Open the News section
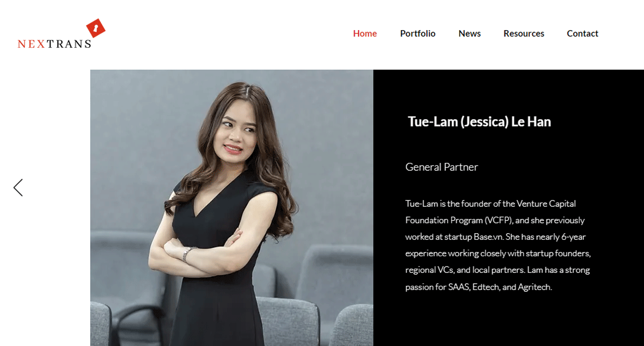 (470, 33)
